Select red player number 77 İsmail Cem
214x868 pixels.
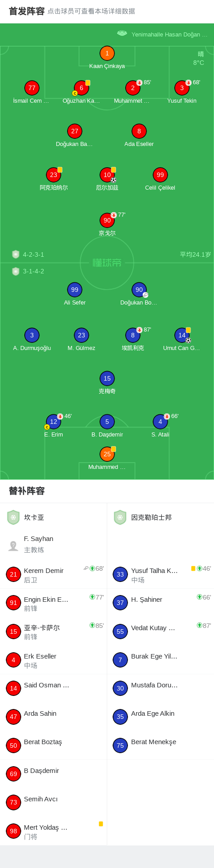32,88
